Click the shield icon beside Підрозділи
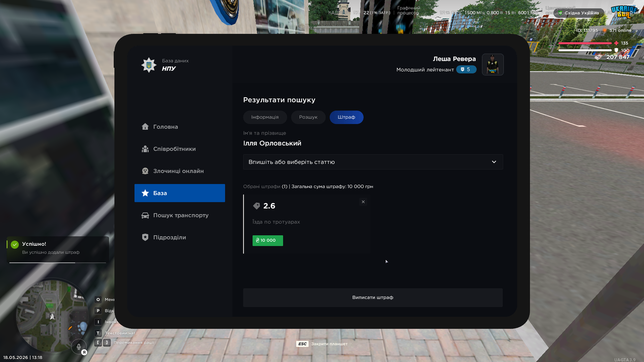Image resolution: width=644 pixels, height=362 pixels. (145, 237)
